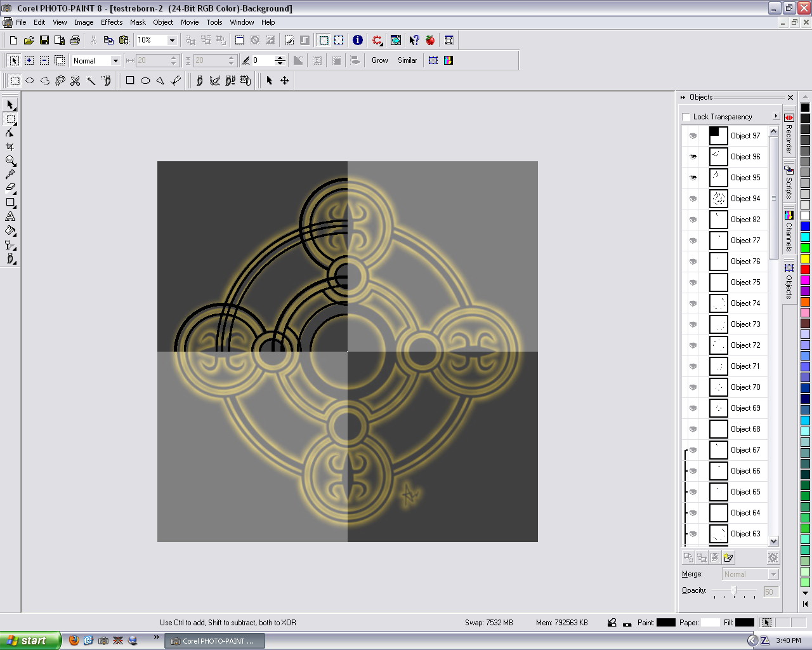Click the blue information icon

pyautogui.click(x=358, y=40)
